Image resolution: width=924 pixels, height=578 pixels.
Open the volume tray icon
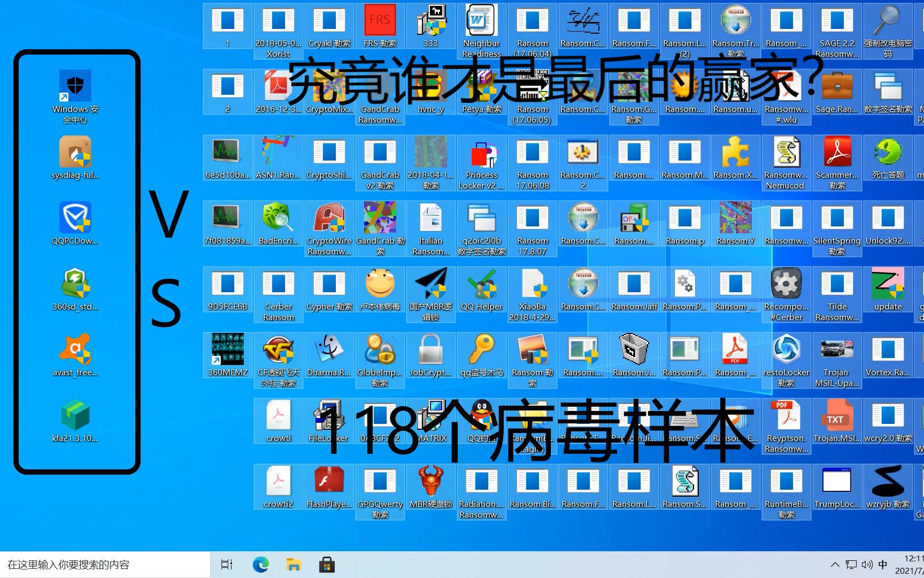click(867, 565)
